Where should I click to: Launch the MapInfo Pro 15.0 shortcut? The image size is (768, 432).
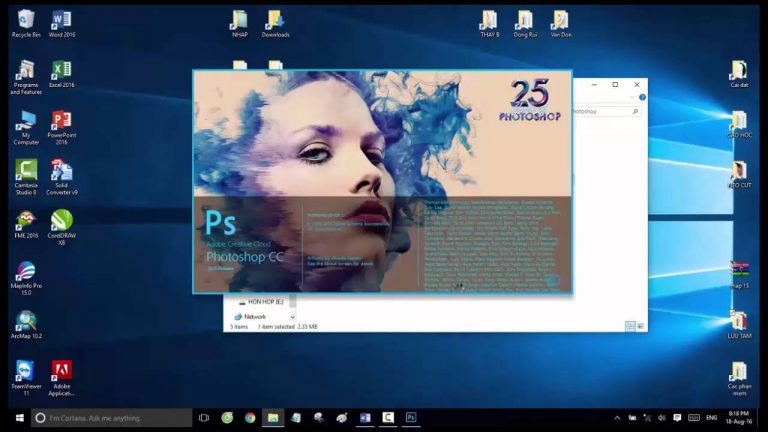click(x=26, y=278)
